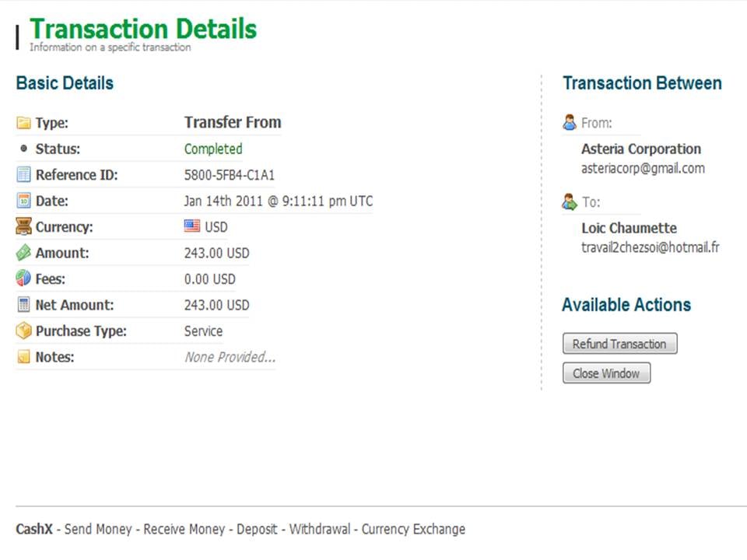Open the Send Money footer link
The image size is (747, 560).
(x=98, y=529)
